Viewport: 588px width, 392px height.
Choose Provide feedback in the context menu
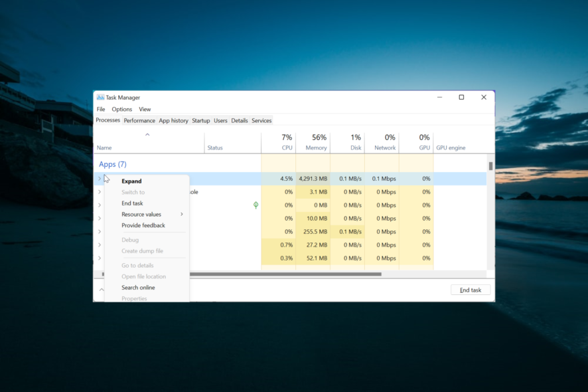[143, 226]
